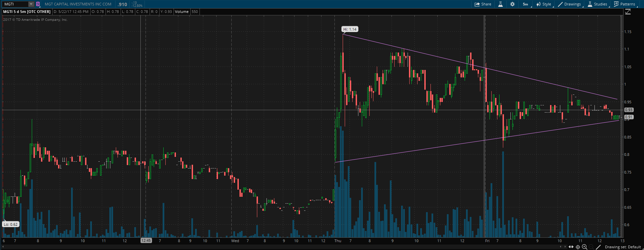This screenshot has height=250, width=644.
Task: Click the Y: 0.93 readout
Action: click(166, 12)
